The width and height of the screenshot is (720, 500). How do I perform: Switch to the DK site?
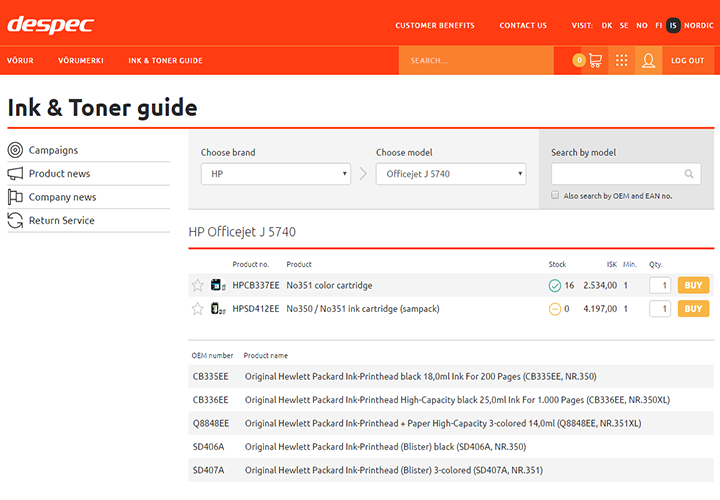pyautogui.click(x=607, y=26)
